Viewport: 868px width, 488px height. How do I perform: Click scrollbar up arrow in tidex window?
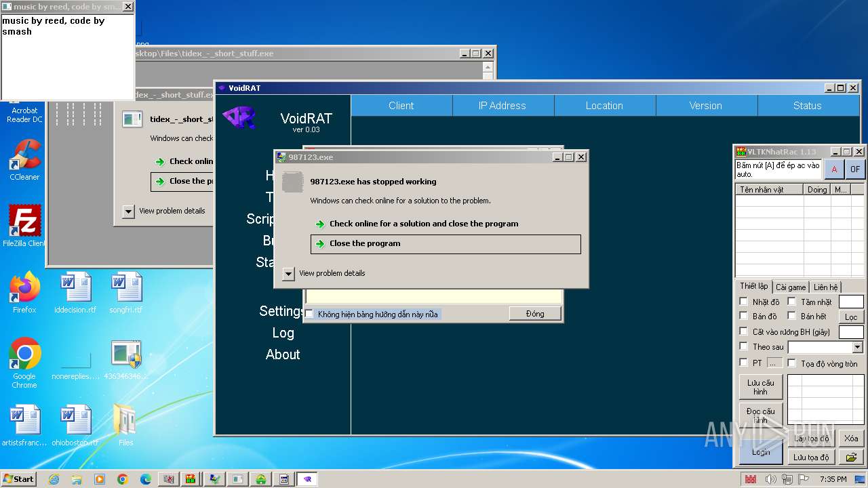[488, 67]
